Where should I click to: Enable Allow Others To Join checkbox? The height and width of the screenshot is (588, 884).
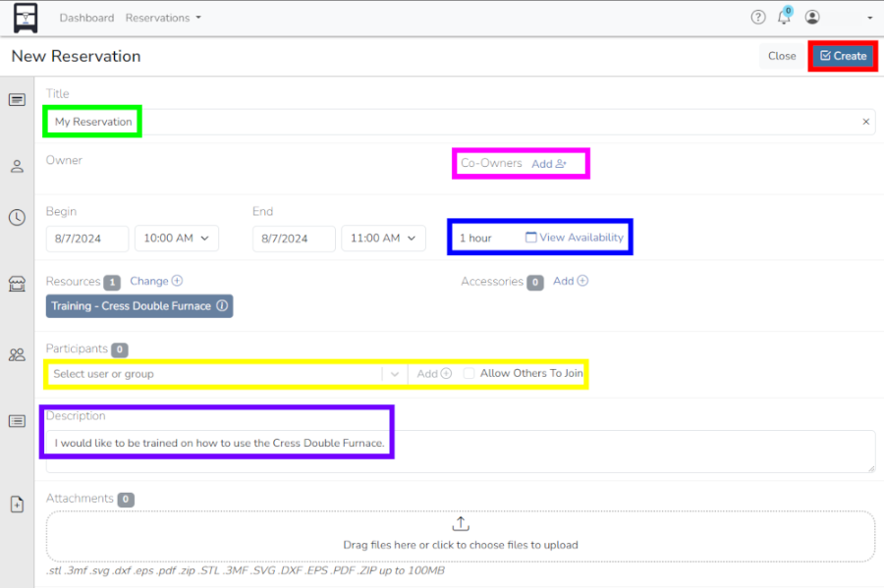[x=470, y=374]
